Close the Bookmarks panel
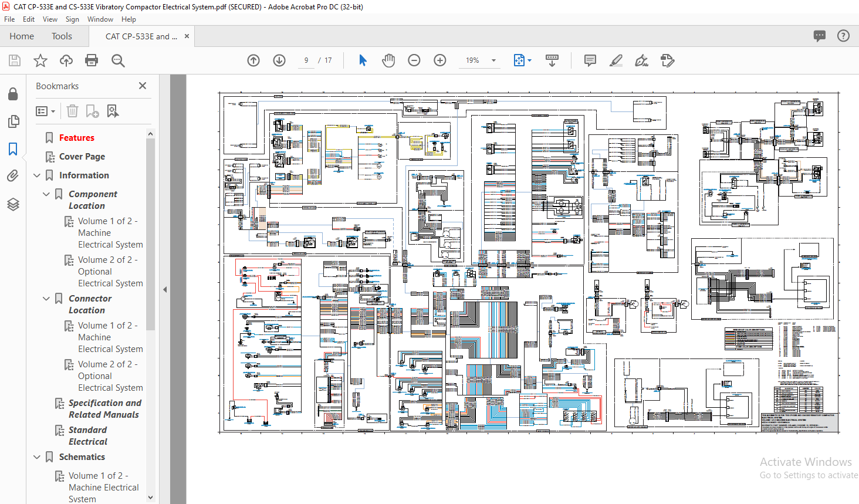 pos(143,86)
